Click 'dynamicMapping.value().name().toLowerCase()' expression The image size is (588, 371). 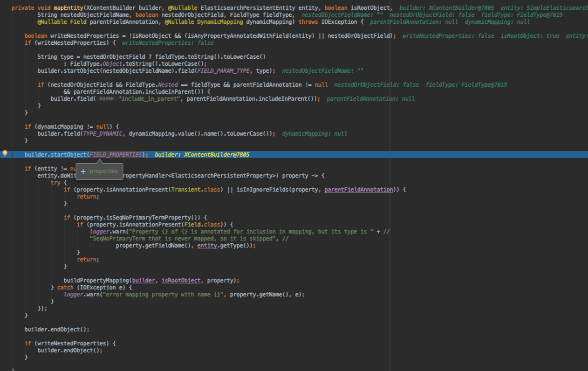pos(200,134)
